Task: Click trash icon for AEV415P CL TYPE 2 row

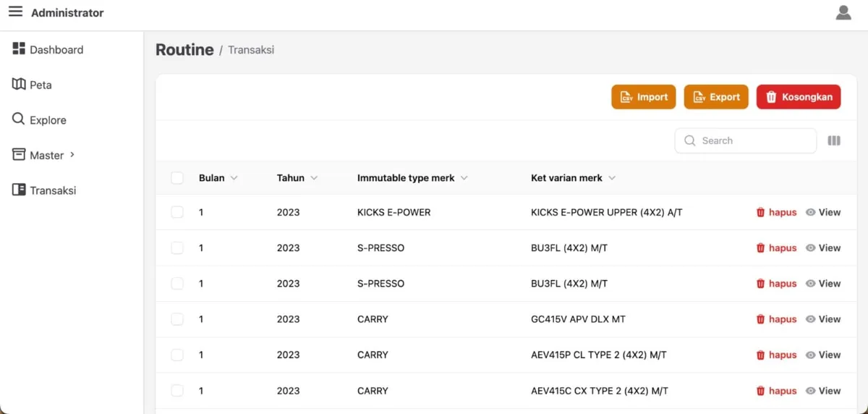Action: [760, 355]
